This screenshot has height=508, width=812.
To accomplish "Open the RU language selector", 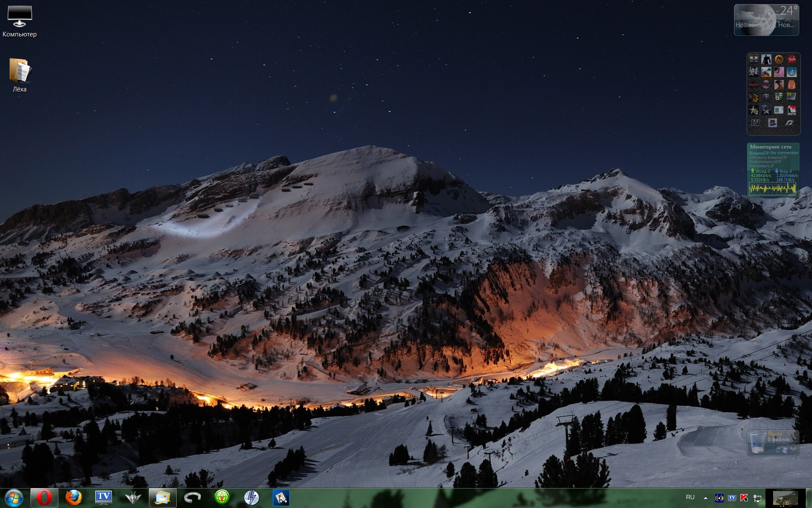I will pyautogui.click(x=690, y=497).
